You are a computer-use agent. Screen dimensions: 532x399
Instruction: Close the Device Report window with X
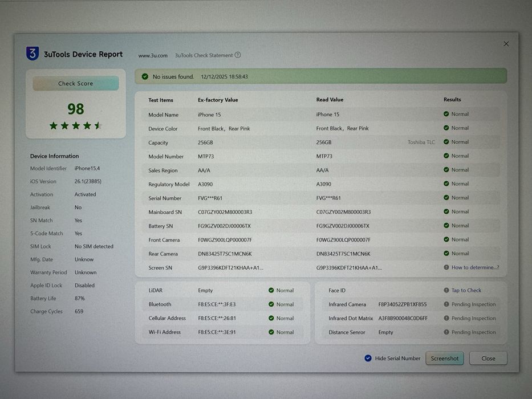(506, 44)
